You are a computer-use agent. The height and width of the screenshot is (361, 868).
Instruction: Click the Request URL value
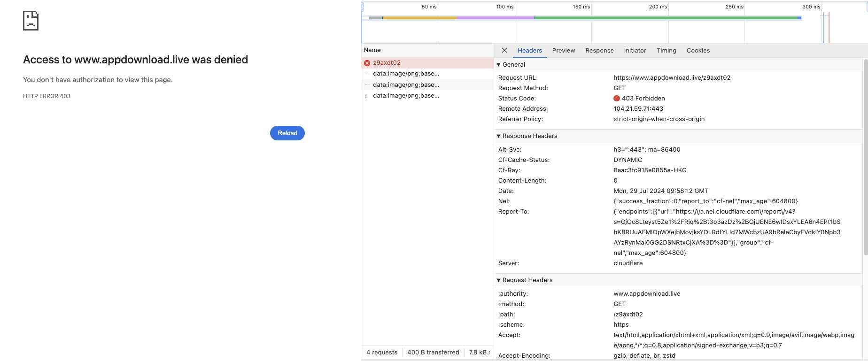672,78
